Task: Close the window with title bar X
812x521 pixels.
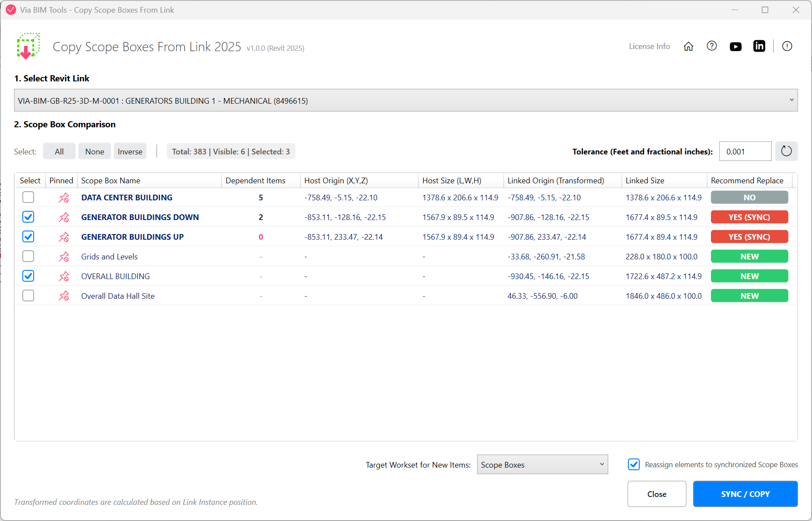Action: (796, 10)
